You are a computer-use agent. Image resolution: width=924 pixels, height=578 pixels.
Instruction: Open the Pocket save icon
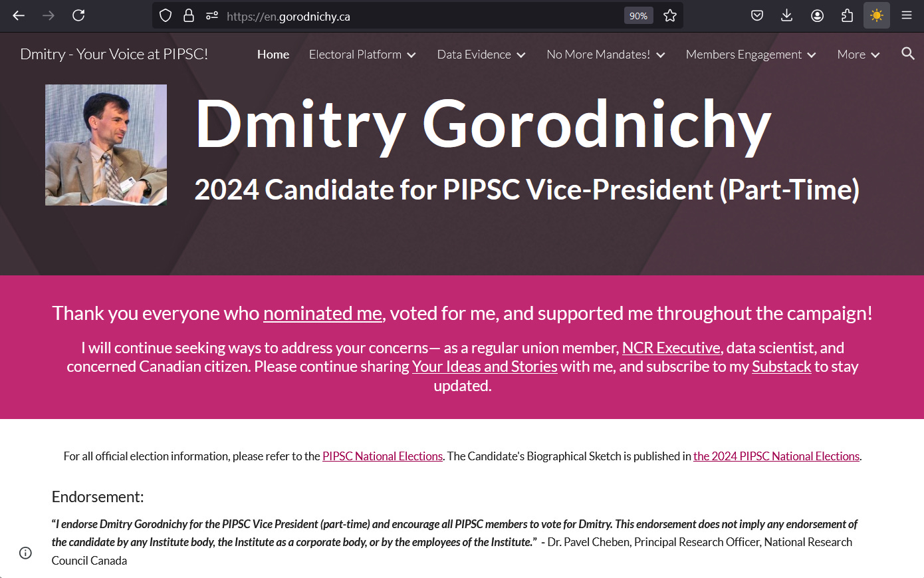click(757, 15)
